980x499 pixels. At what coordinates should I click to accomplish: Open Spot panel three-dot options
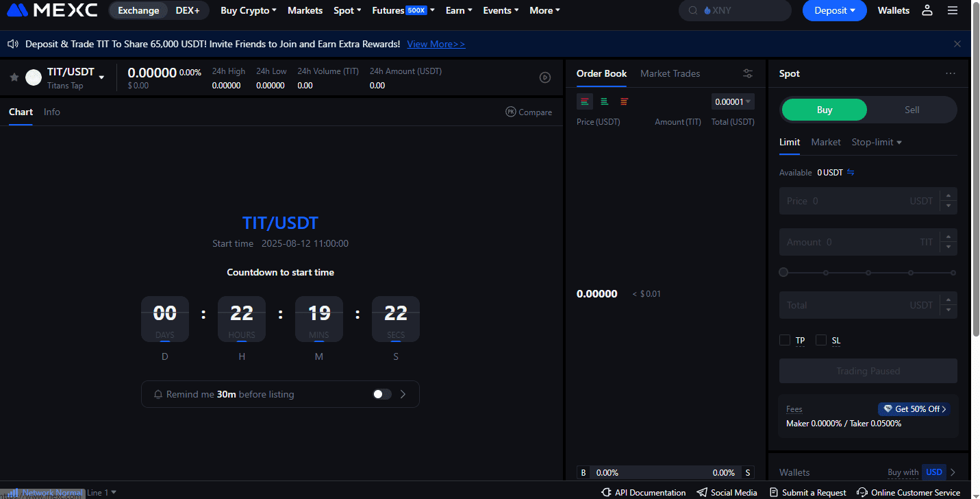[x=950, y=73]
